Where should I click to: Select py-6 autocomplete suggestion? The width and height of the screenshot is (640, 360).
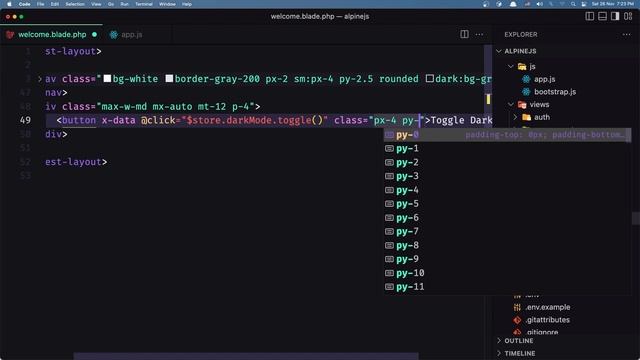(507, 218)
